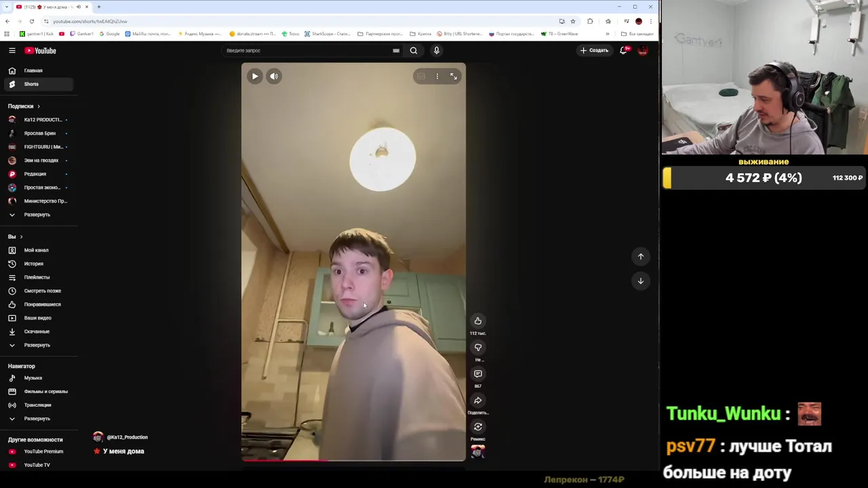The image size is (868, 488).
Task: Open Министерство Пр... subscription channel
Action: click(38, 201)
